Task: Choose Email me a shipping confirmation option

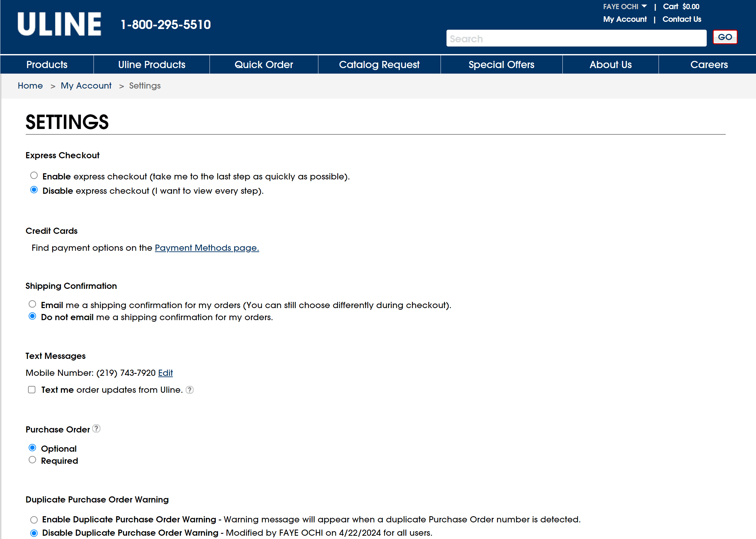Action: tap(32, 304)
